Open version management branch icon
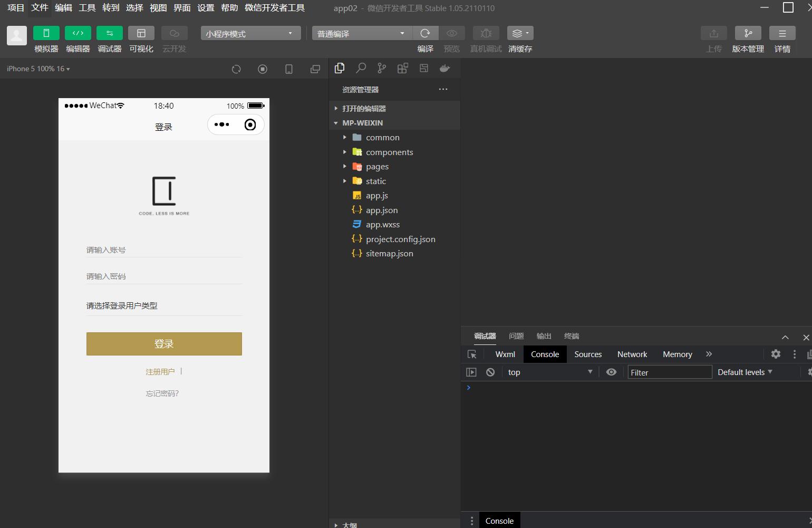This screenshot has height=528, width=812. click(748, 33)
